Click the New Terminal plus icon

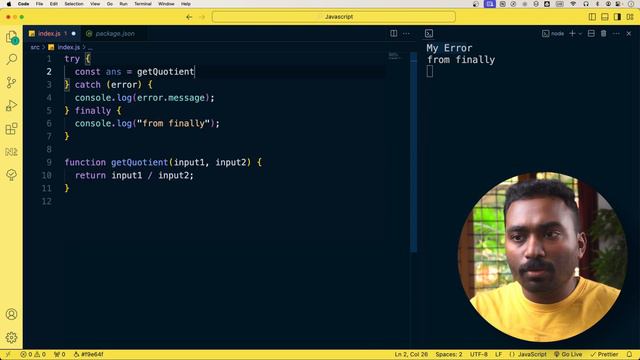pyautogui.click(x=572, y=33)
